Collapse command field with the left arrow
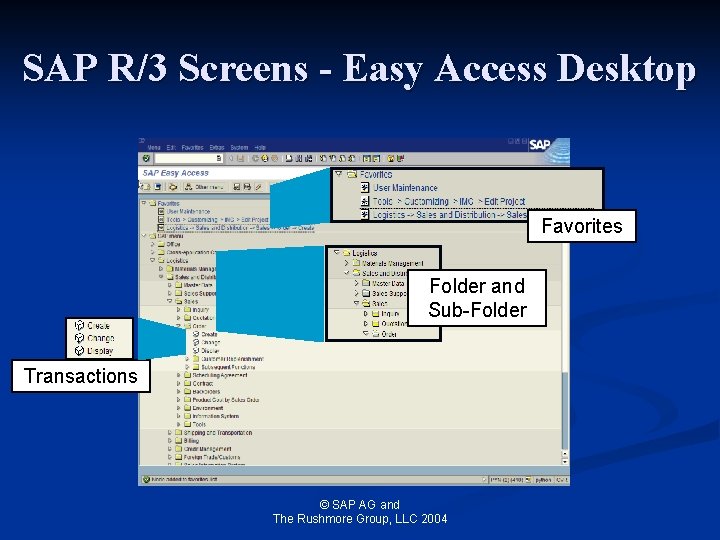Screen dimensions: 720x540 coord(231,159)
